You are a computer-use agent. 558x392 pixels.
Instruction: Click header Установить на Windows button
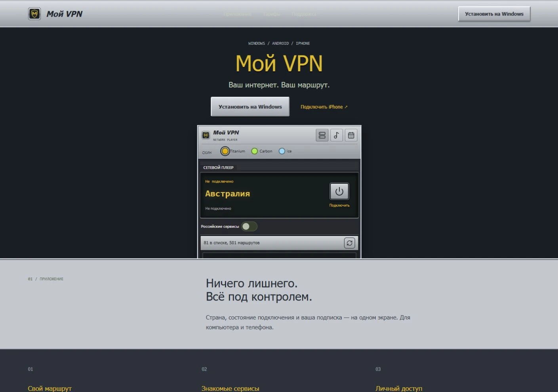click(x=494, y=14)
